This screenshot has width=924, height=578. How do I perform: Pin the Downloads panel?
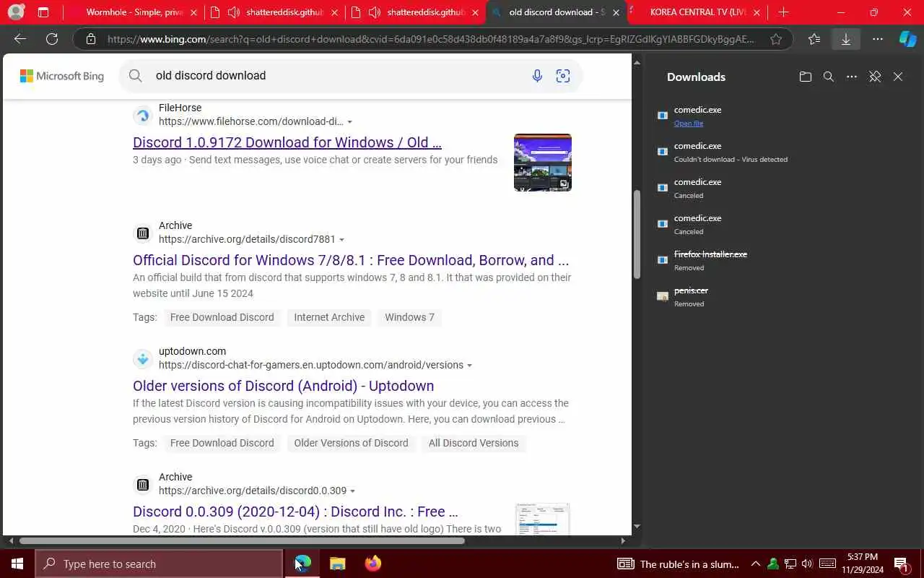875,77
